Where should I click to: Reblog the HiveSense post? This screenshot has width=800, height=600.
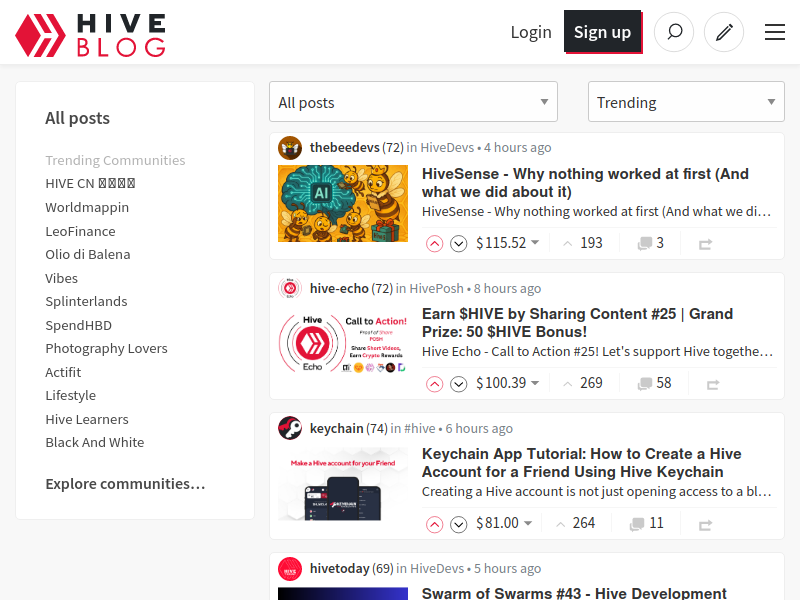tap(706, 244)
